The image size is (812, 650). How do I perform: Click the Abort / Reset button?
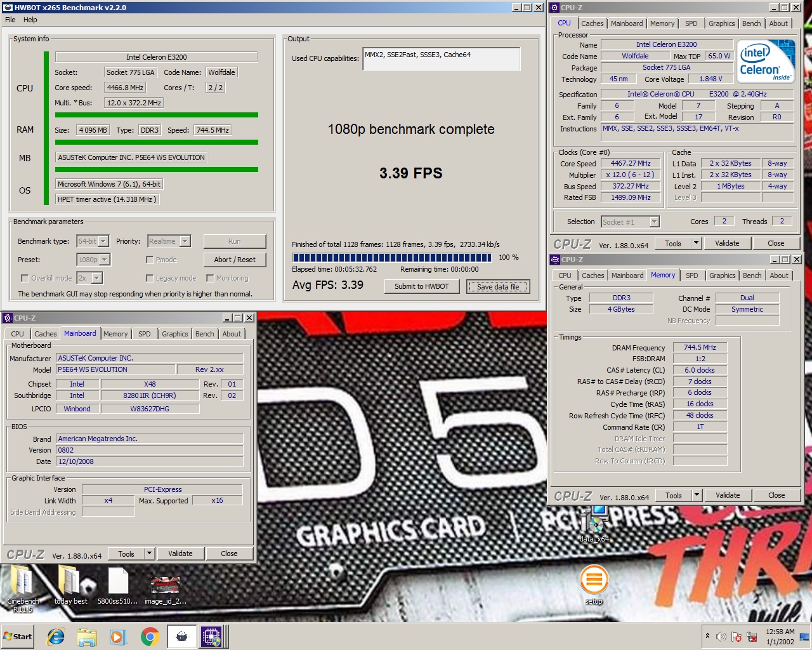click(x=235, y=260)
